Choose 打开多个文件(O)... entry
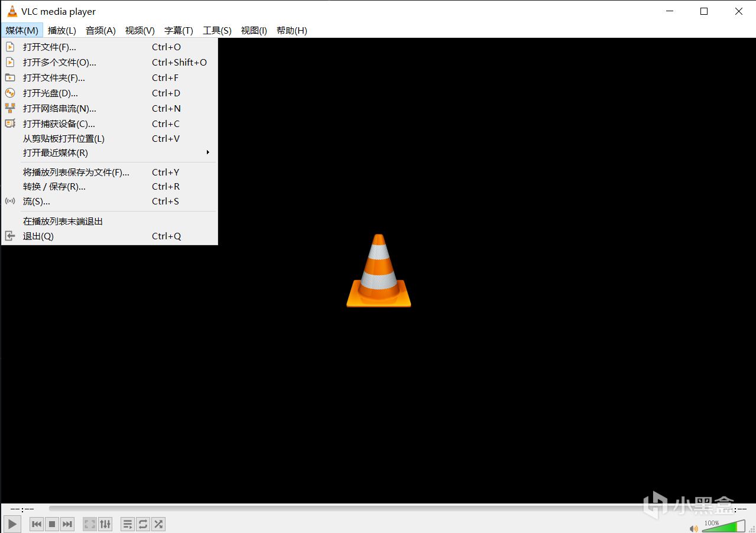The image size is (756, 533). tap(109, 62)
